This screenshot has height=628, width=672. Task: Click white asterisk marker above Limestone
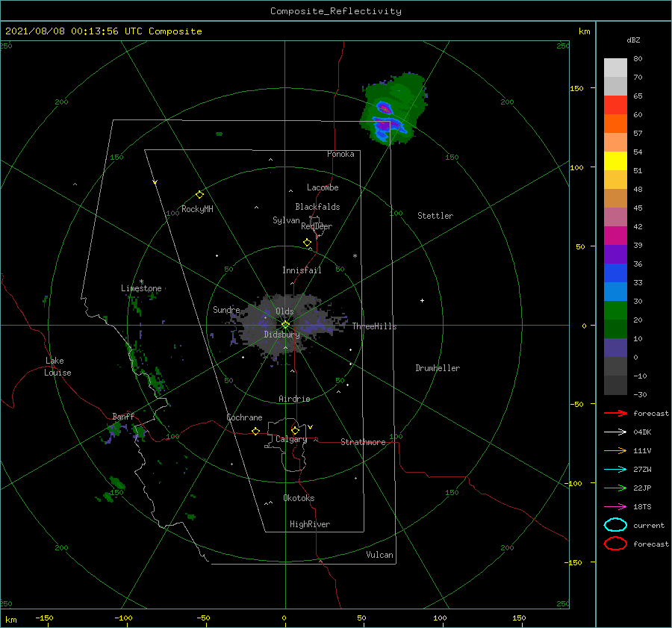[x=141, y=282]
